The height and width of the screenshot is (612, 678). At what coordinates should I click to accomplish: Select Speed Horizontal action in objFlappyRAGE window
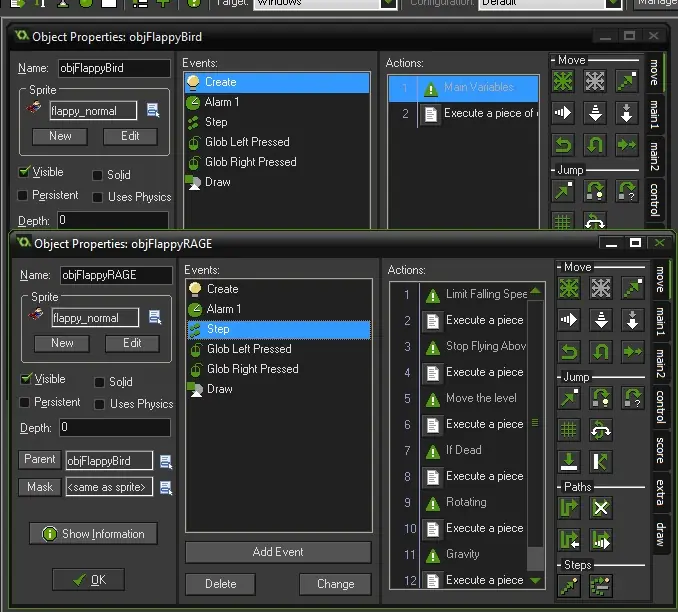[x=569, y=320]
